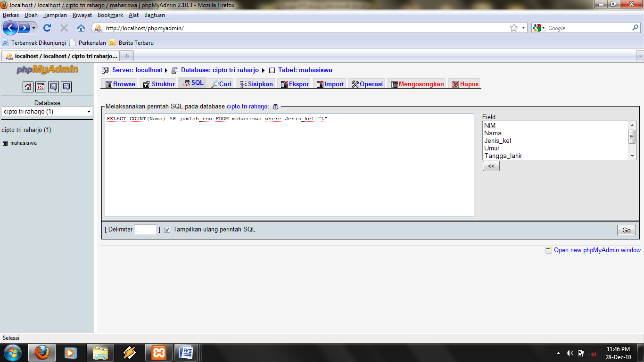
Task: Click the URL address bar
Action: coord(306,28)
